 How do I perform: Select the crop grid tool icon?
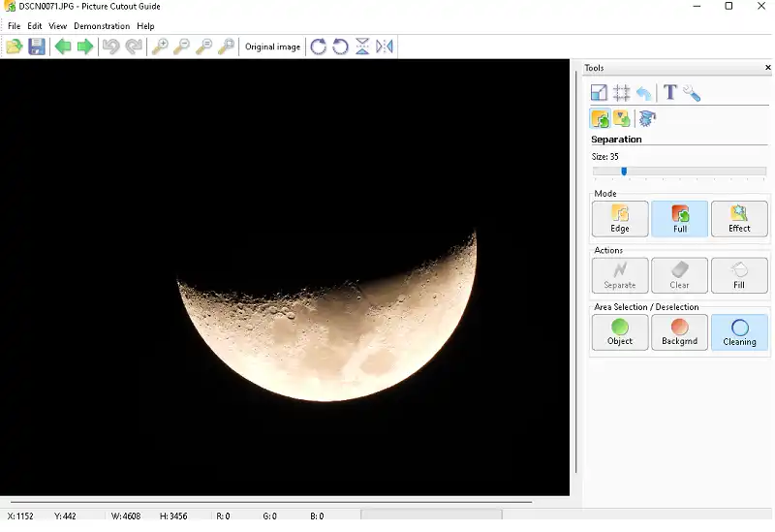(622, 93)
